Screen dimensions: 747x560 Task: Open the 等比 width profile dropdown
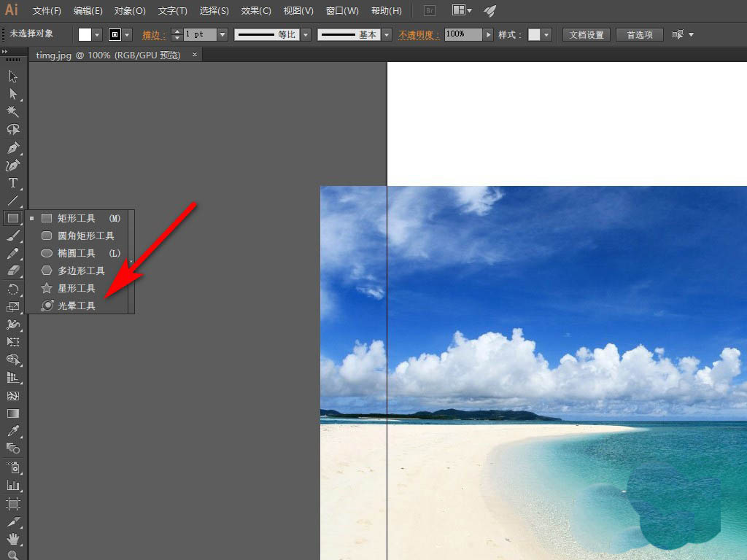pyautogui.click(x=306, y=34)
